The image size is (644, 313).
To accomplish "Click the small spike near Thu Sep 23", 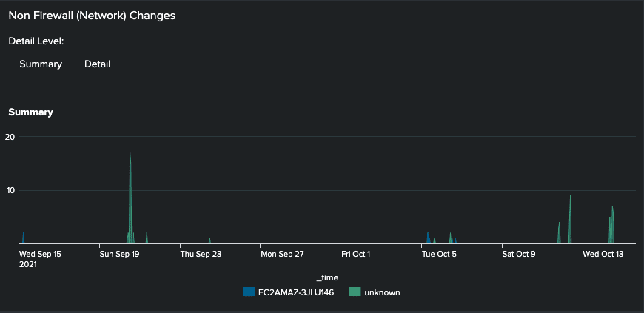I will tap(209, 240).
